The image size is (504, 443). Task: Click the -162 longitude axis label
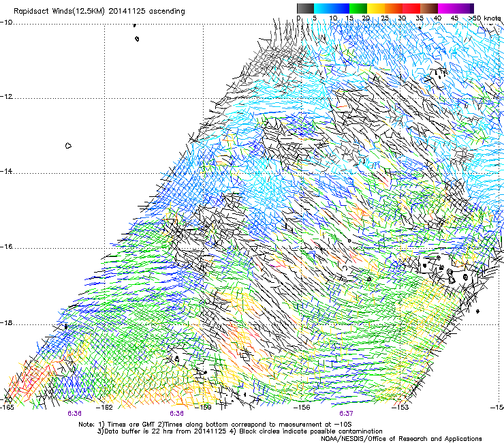point(105,407)
